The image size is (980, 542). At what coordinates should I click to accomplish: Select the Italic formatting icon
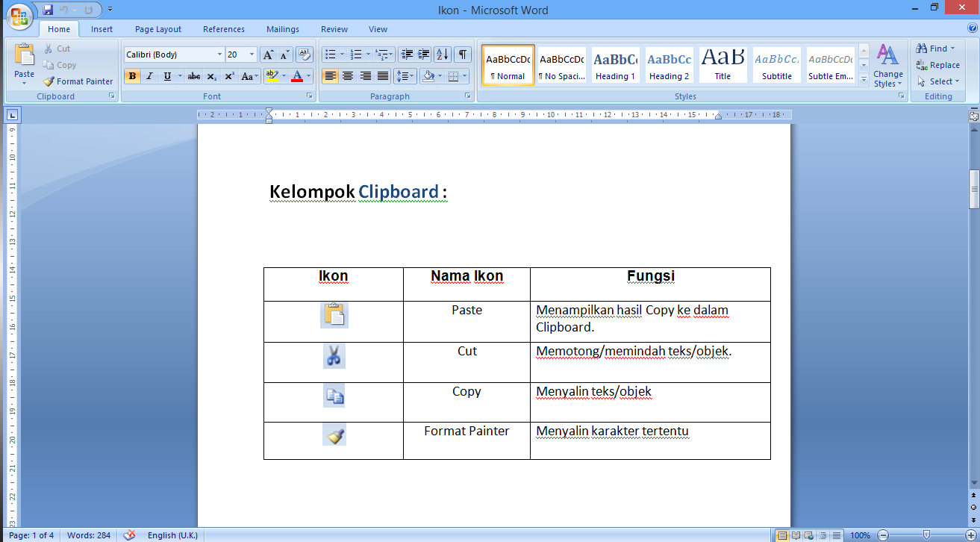pos(149,75)
